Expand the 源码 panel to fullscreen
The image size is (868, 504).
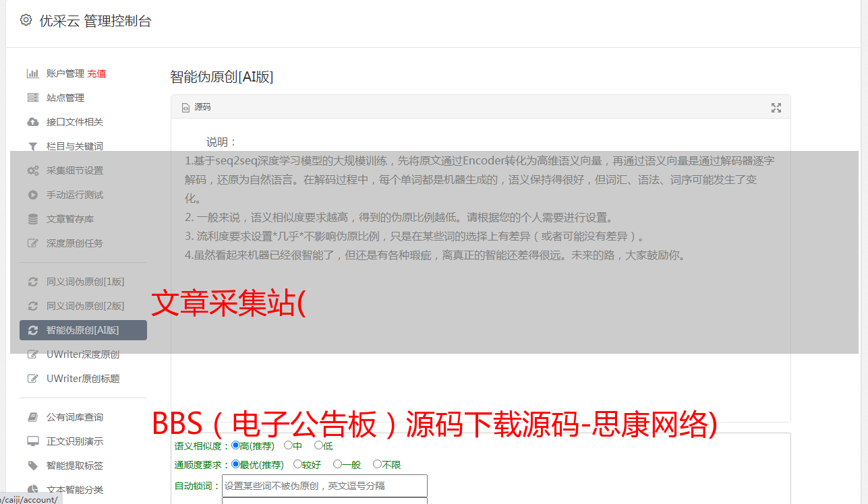click(x=776, y=108)
